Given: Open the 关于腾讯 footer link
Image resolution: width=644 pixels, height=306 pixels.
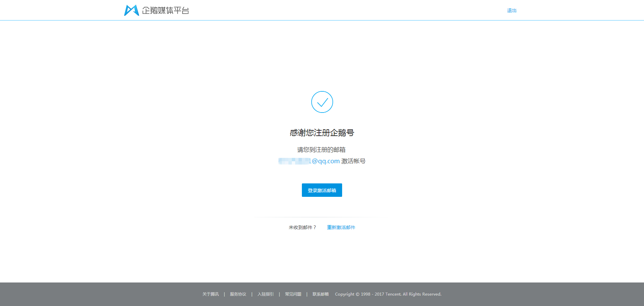Looking at the screenshot, I should click(210, 294).
